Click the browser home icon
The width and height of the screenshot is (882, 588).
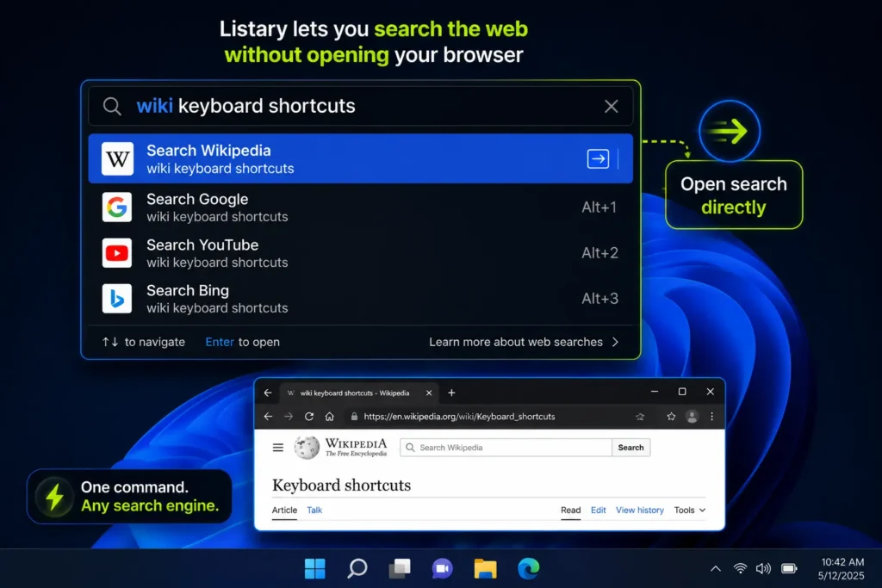point(330,417)
